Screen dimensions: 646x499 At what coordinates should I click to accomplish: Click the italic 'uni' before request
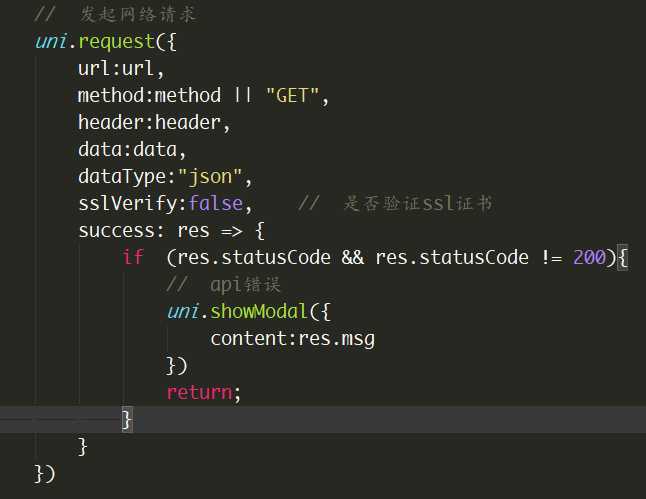click(x=51, y=42)
